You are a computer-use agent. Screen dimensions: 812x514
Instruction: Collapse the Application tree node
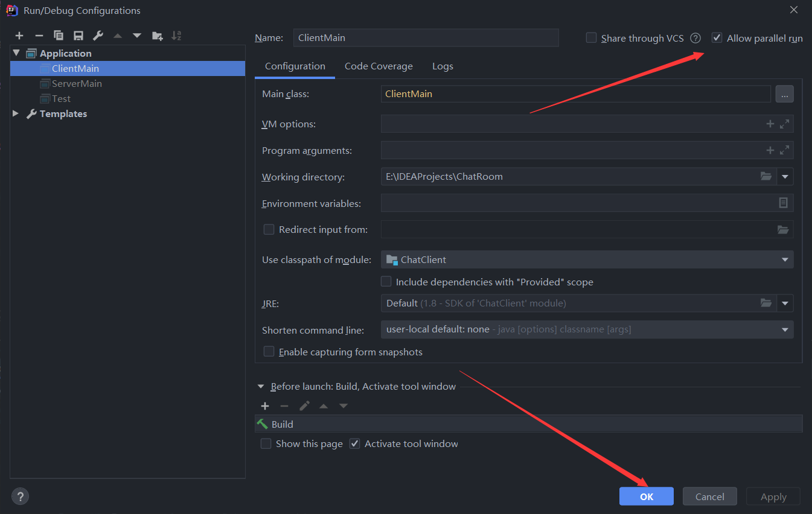coord(16,53)
